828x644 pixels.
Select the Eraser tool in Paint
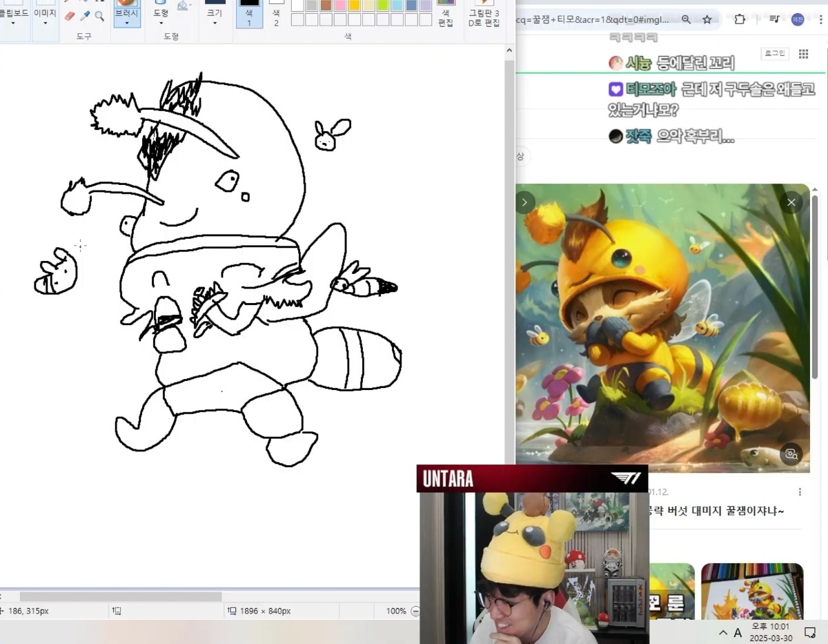click(x=70, y=16)
